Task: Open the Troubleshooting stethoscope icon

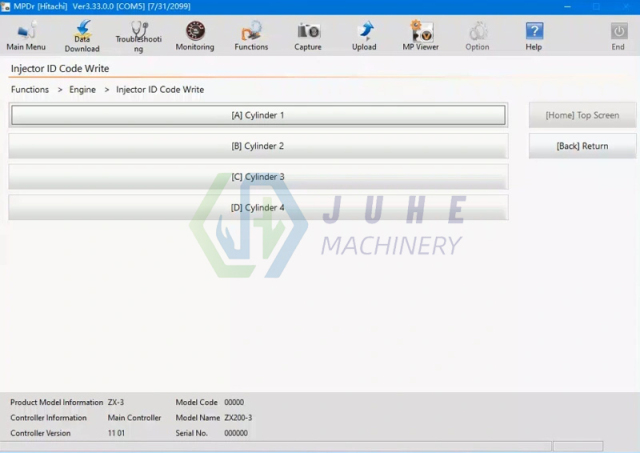Action: [139, 37]
